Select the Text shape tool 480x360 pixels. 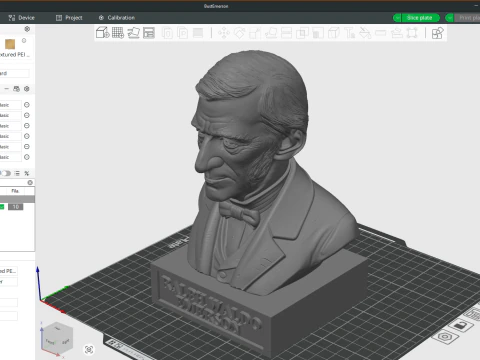click(x=349, y=33)
